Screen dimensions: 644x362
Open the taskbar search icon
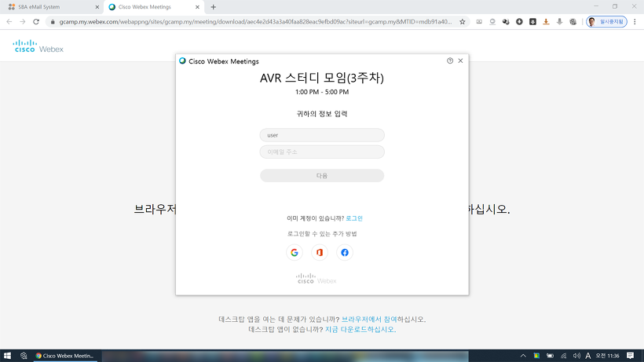24,356
